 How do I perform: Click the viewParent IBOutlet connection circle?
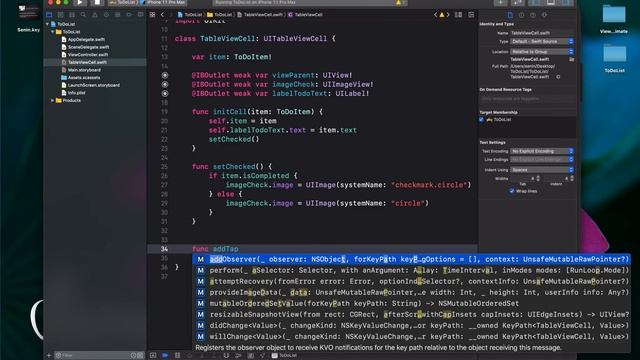tap(165, 75)
